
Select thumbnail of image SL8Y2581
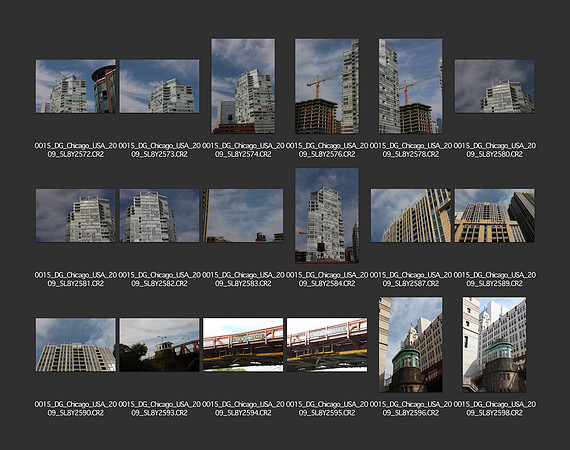pyautogui.click(x=76, y=215)
